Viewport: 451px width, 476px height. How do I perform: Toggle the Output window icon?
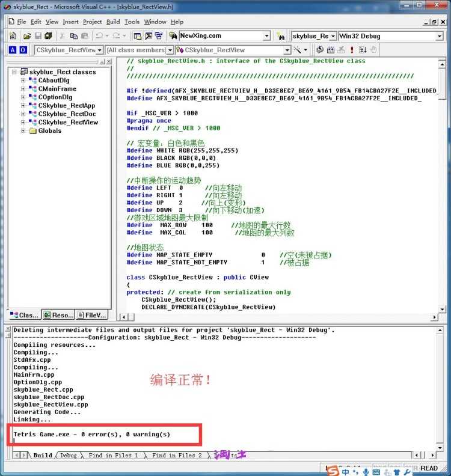(x=149, y=36)
